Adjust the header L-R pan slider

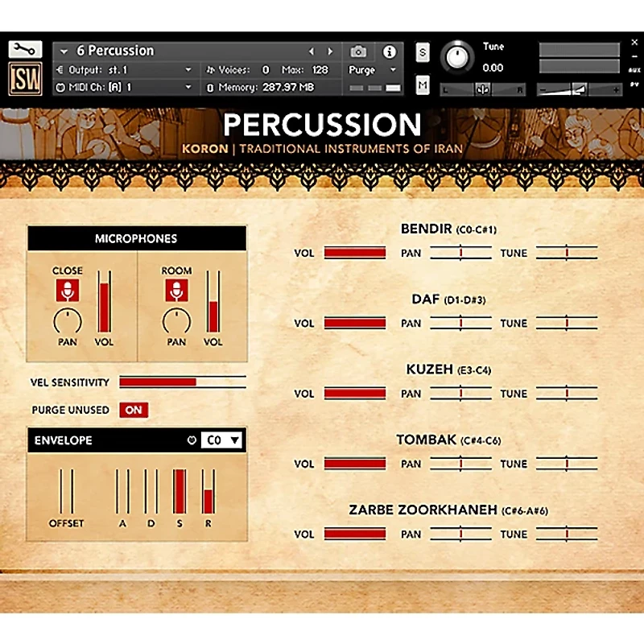click(x=482, y=89)
